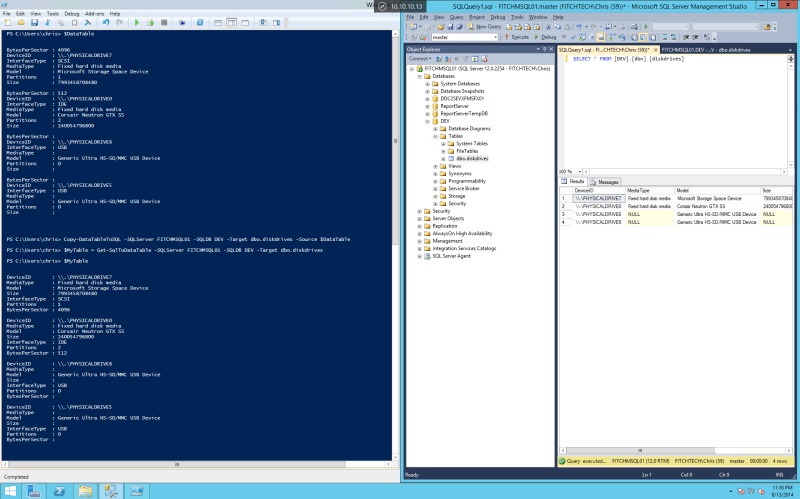Expand System Databases node
Image resolution: width=800 pixels, height=499 pixels.
(428, 84)
